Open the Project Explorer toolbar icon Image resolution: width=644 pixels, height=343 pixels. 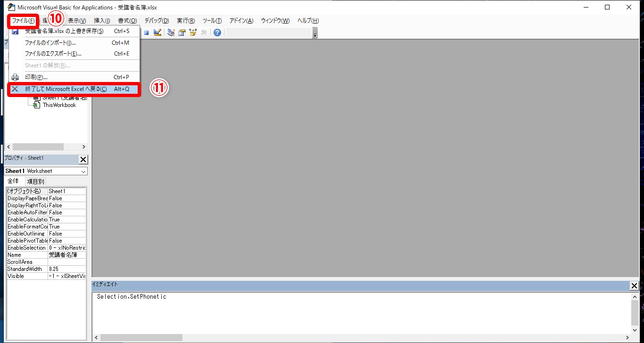click(x=171, y=33)
